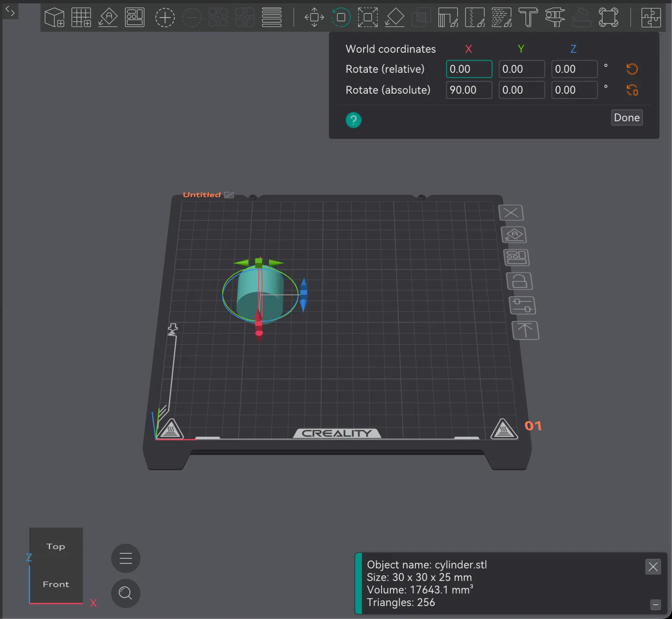Reset absolute rotation with the orange arrow
672x619 pixels.
632,90
